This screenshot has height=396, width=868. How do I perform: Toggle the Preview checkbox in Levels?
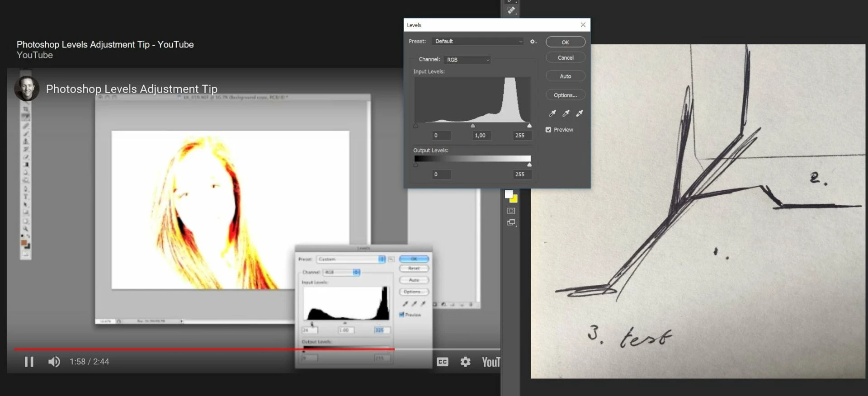(x=548, y=130)
